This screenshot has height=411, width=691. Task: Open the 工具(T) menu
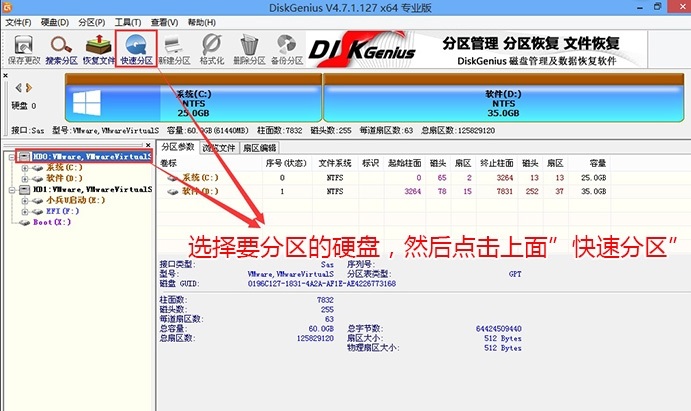pyautogui.click(x=128, y=22)
